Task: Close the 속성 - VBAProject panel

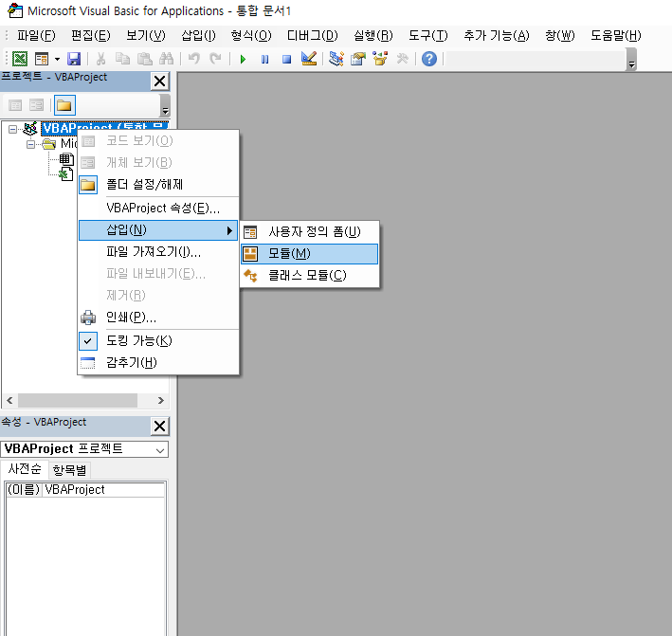Action: pos(160,426)
